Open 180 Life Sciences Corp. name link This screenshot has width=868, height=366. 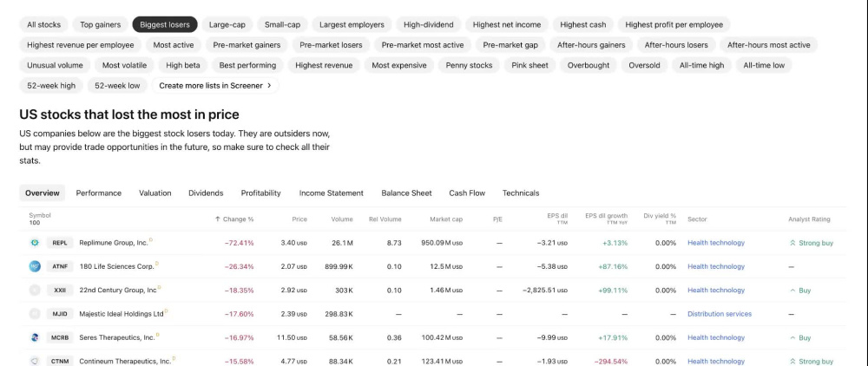(116, 266)
